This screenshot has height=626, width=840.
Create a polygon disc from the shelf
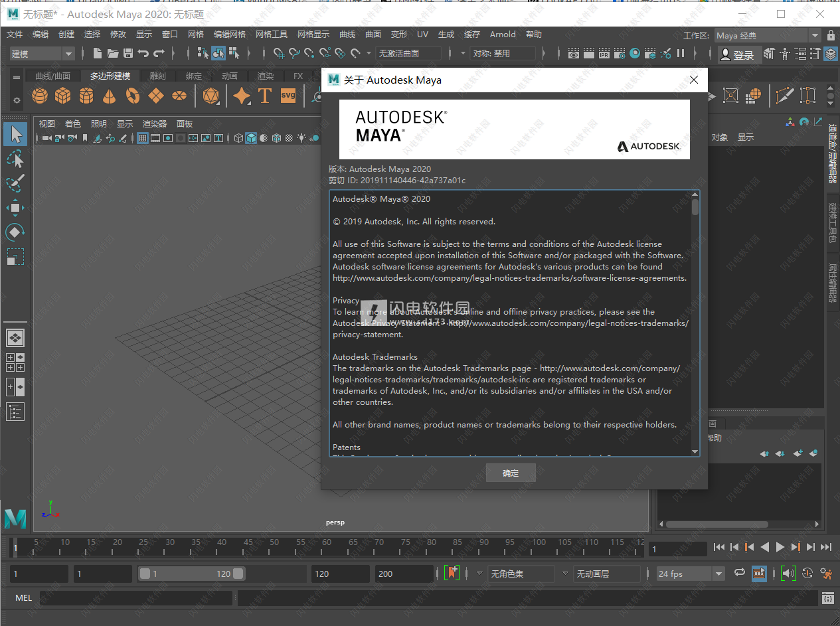pyautogui.click(x=179, y=96)
